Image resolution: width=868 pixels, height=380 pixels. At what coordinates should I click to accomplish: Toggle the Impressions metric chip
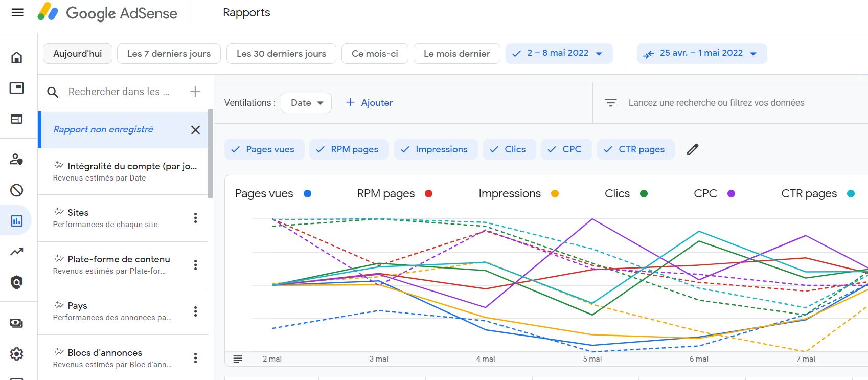coord(436,149)
